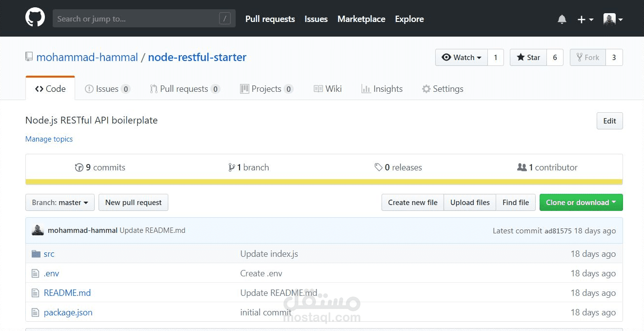This screenshot has width=644, height=331.
Task: Open the plus icon create dropdown
Action: [x=584, y=19]
